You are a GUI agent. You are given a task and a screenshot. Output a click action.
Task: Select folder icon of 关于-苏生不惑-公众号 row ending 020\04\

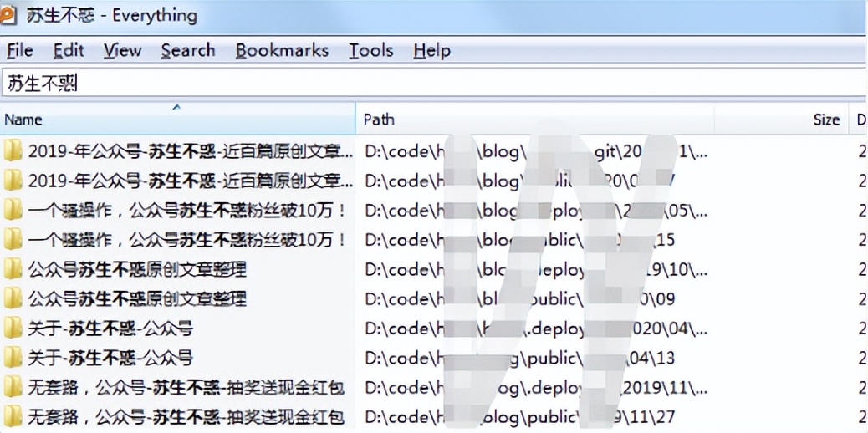13,329
